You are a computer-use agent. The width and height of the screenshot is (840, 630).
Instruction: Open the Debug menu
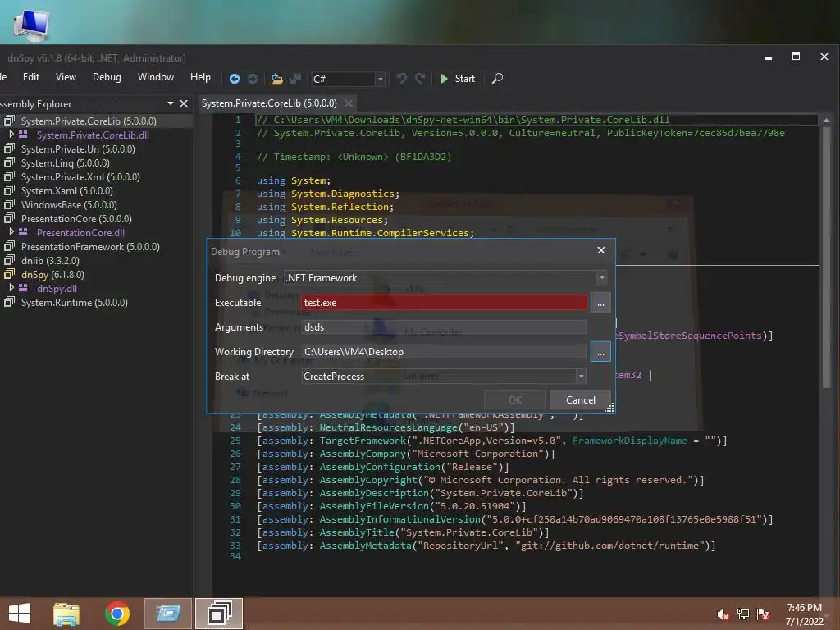107,77
